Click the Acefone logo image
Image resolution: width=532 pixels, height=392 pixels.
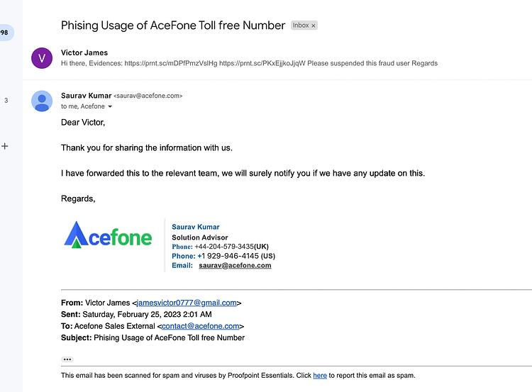point(108,235)
